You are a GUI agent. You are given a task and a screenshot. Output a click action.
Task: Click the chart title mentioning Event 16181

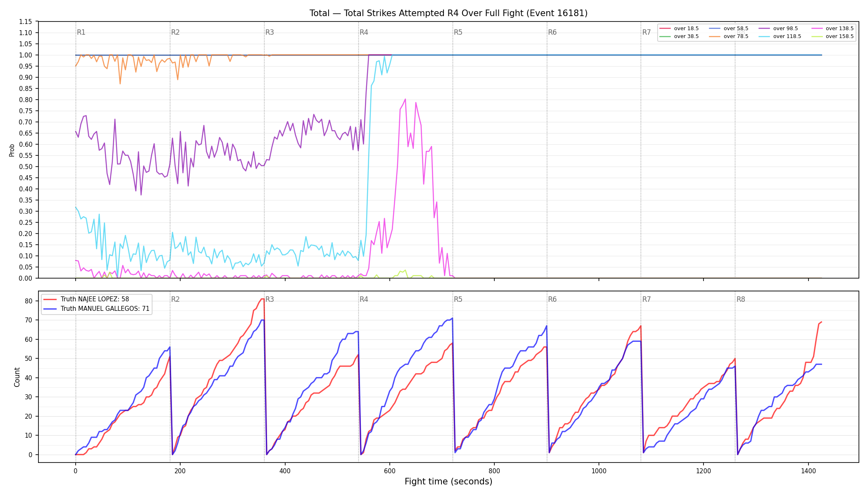[x=448, y=13]
